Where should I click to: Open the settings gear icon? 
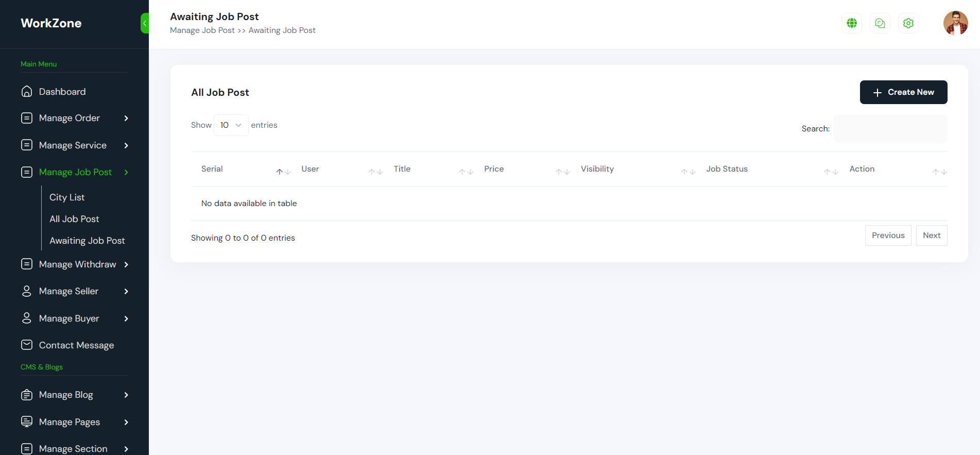[908, 23]
